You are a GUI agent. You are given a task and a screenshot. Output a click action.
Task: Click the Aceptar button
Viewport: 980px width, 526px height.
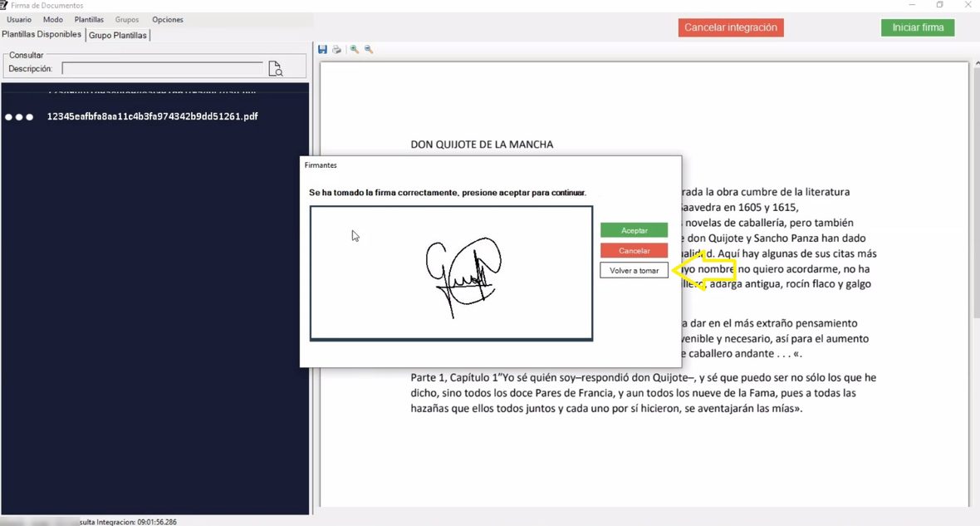coord(634,231)
